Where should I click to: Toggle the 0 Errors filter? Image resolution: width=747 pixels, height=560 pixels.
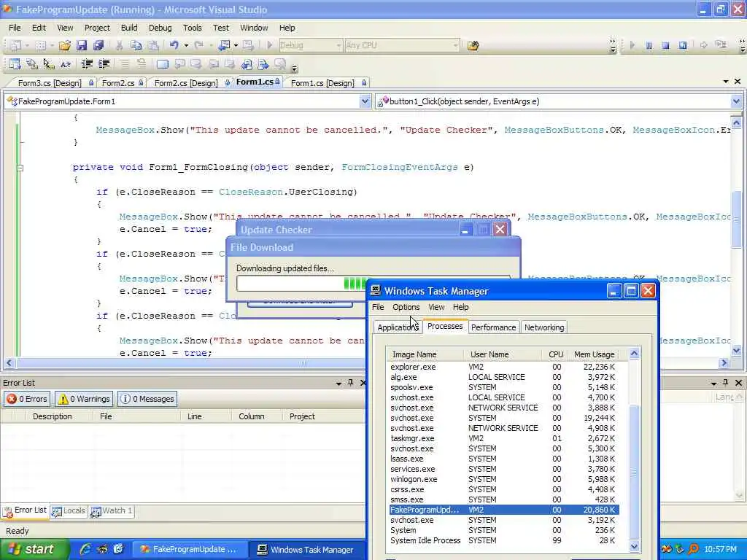coord(27,399)
